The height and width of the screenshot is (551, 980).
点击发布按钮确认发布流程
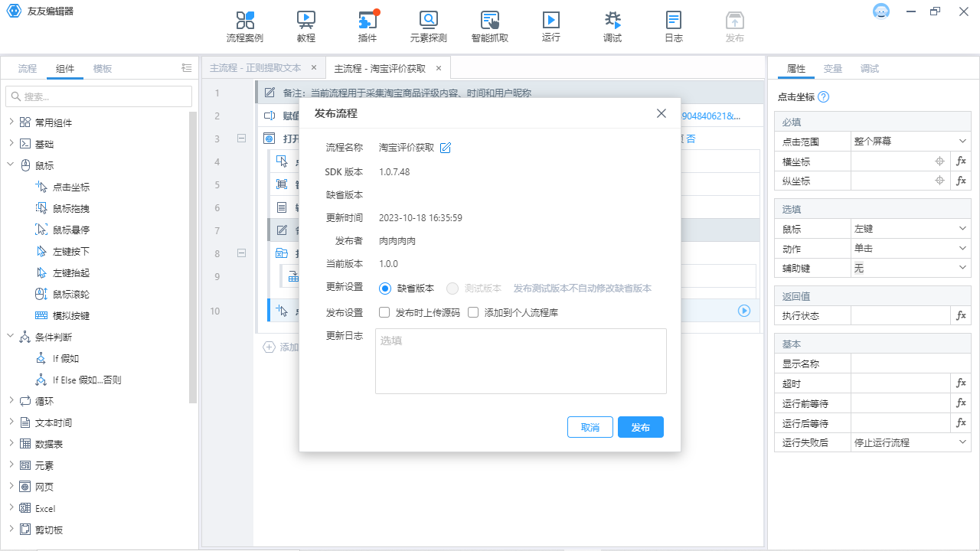coord(640,427)
